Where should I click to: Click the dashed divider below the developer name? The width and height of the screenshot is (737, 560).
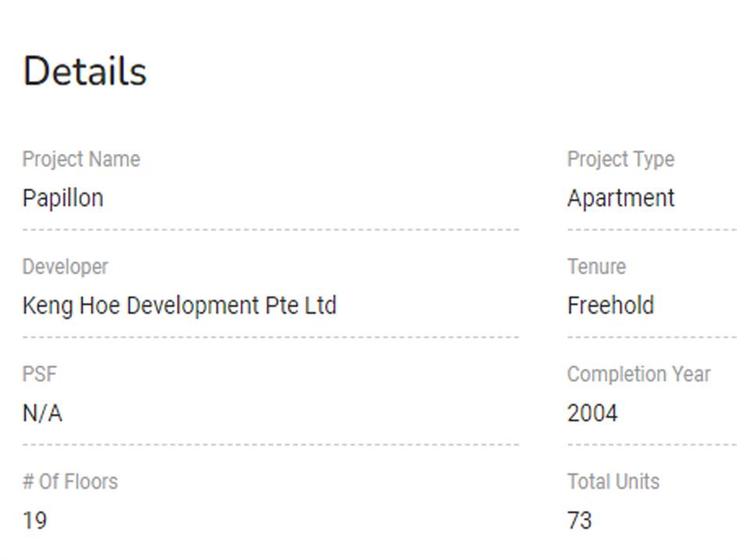[x=270, y=337]
